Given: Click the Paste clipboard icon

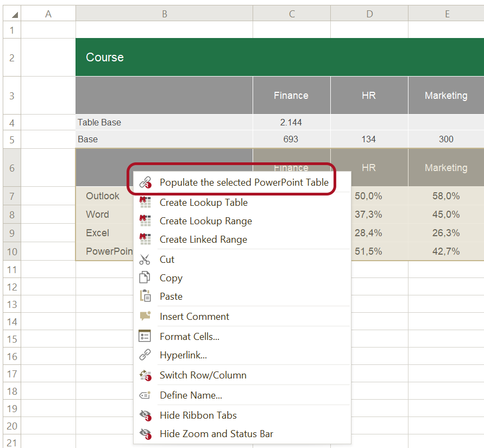Looking at the screenshot, I should pos(145,296).
